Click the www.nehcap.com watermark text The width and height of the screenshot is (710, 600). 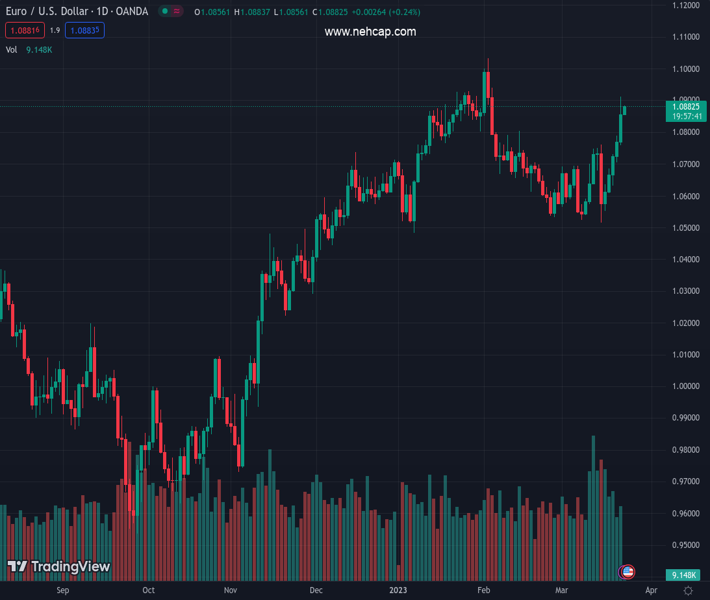pos(370,32)
